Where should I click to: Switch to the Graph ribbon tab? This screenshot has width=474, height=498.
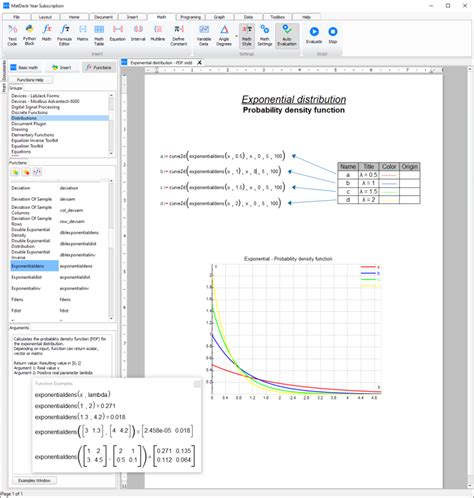pos(219,17)
